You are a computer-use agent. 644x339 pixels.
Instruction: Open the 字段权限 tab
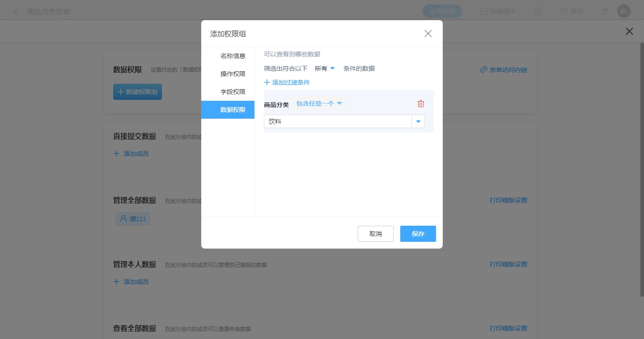click(x=233, y=92)
